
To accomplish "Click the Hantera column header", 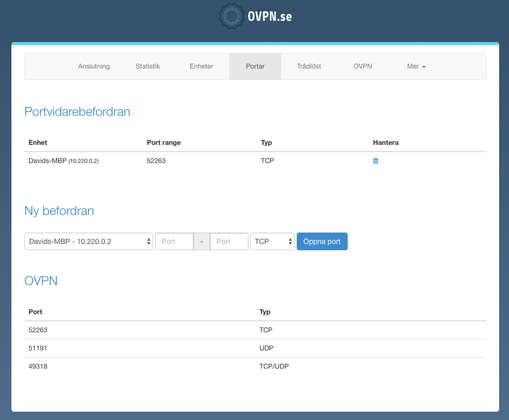I will click(386, 143).
